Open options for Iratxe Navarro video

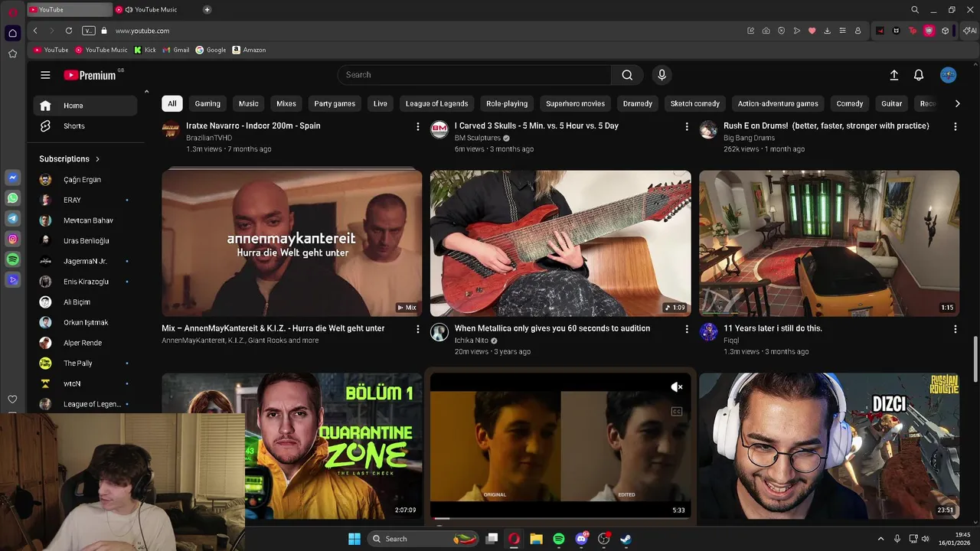click(x=418, y=126)
